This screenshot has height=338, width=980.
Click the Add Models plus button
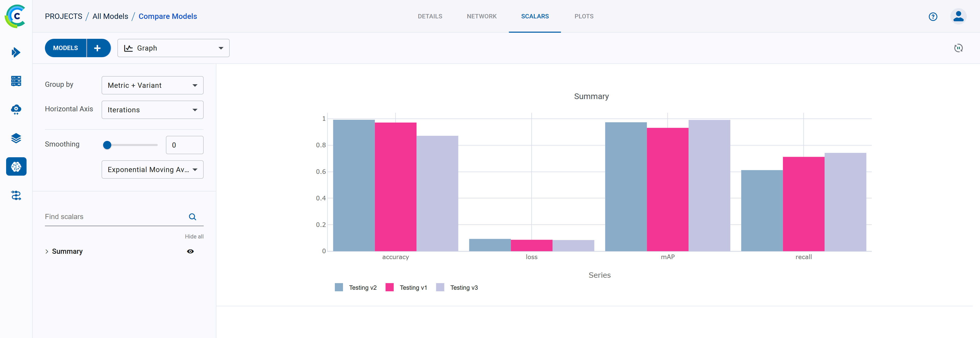97,48
